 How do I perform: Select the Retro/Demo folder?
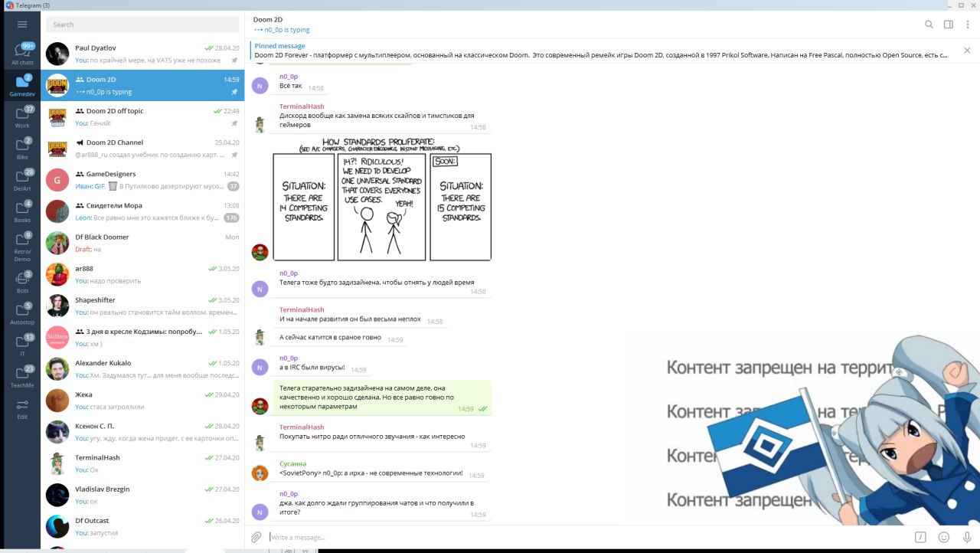[22, 247]
